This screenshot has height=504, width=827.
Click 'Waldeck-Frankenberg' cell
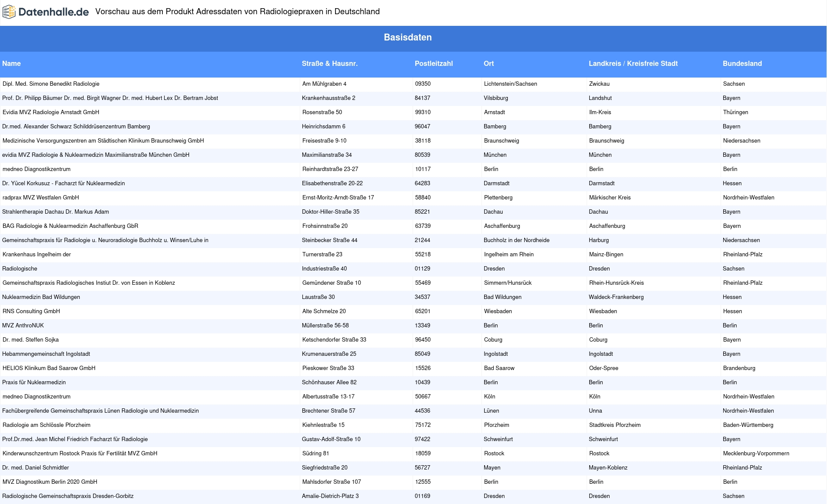click(616, 297)
